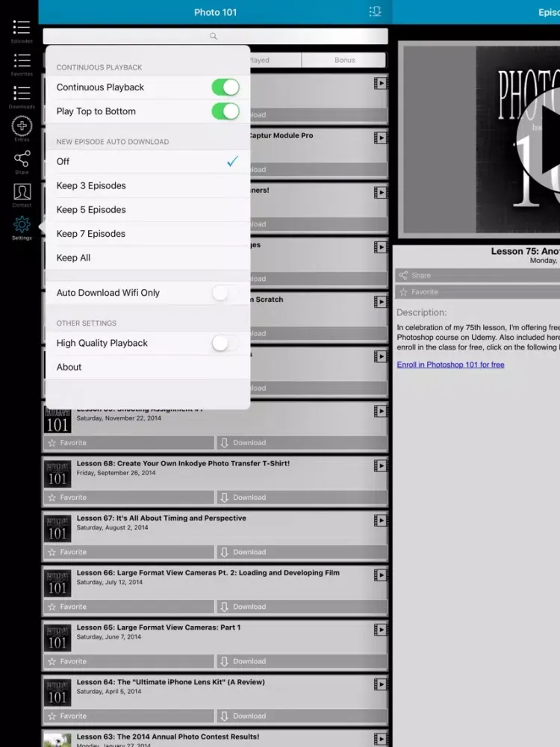Open Episodes list in sidebar

[x=22, y=29]
